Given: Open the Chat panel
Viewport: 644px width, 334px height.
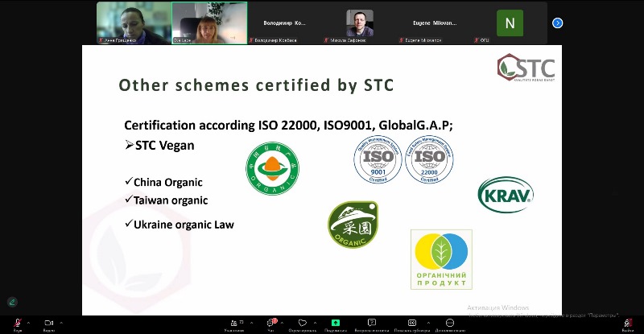Looking at the screenshot, I should [x=270, y=323].
